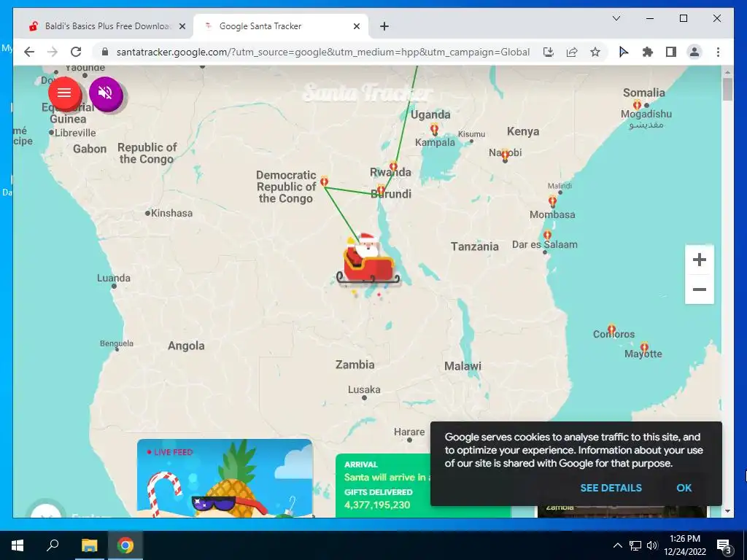The width and height of the screenshot is (747, 560).
Task: Click the Chrome taskbar icon
Action: pos(125,545)
